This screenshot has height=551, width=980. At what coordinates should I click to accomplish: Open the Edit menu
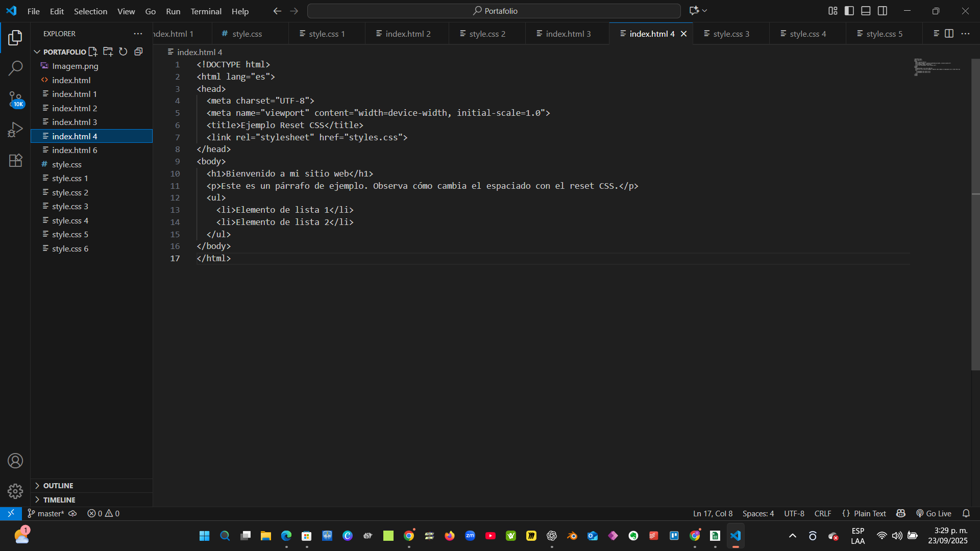tap(57, 11)
